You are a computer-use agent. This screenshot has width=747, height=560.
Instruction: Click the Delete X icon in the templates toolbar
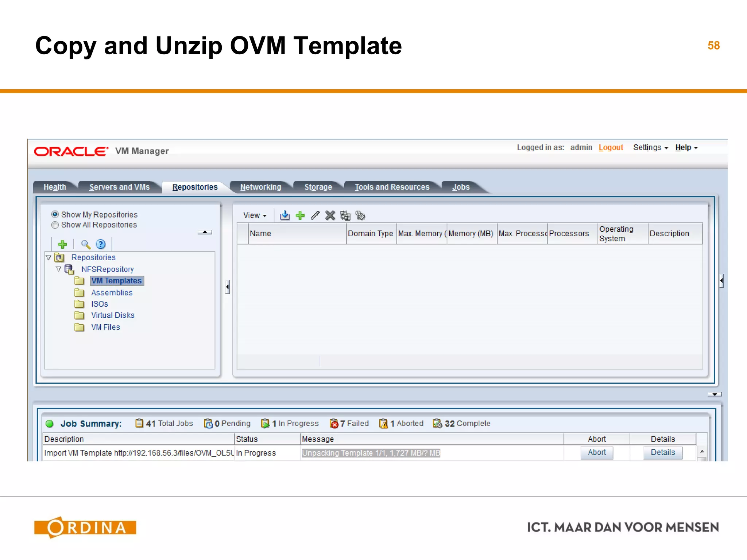tap(330, 215)
